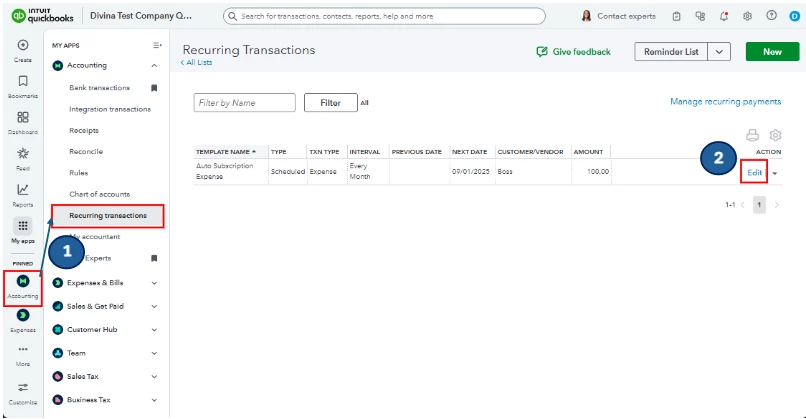Collapse the Accounting section chevron
The image size is (806, 419).
coord(154,66)
